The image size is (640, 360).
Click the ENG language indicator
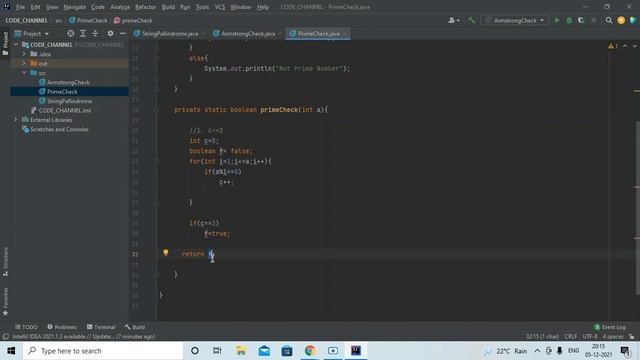click(x=573, y=351)
